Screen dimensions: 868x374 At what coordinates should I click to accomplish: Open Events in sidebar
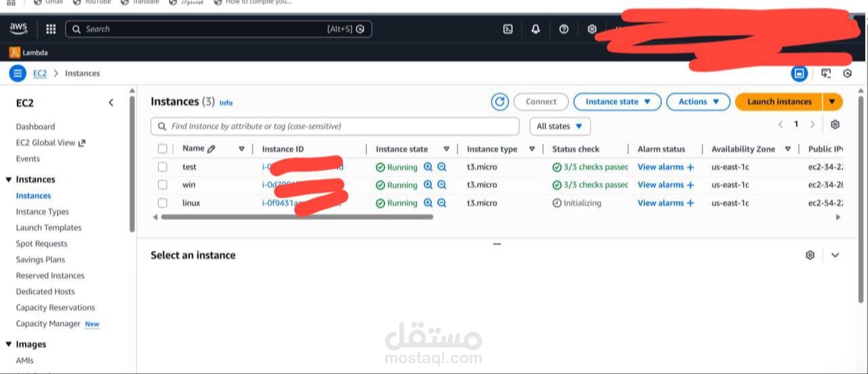click(x=28, y=159)
